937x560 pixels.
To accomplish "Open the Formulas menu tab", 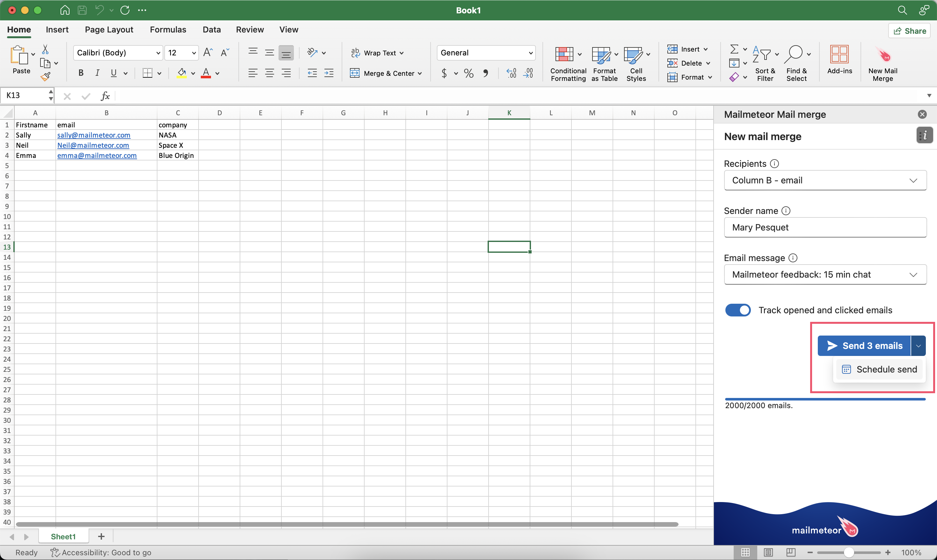I will 168,29.
